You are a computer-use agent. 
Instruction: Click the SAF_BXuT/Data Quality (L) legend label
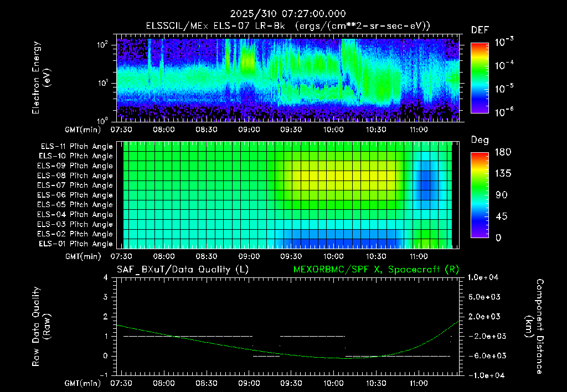coord(183,270)
